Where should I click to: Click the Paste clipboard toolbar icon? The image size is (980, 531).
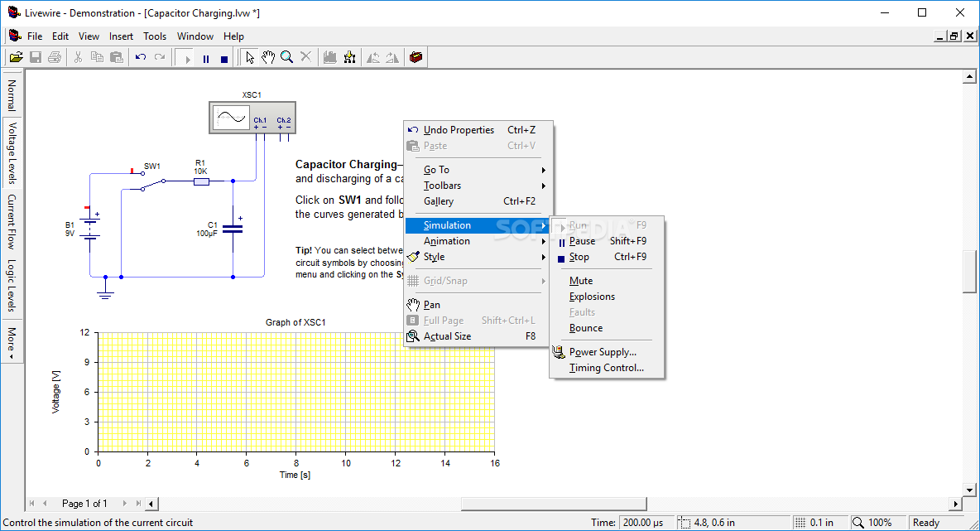tap(116, 57)
